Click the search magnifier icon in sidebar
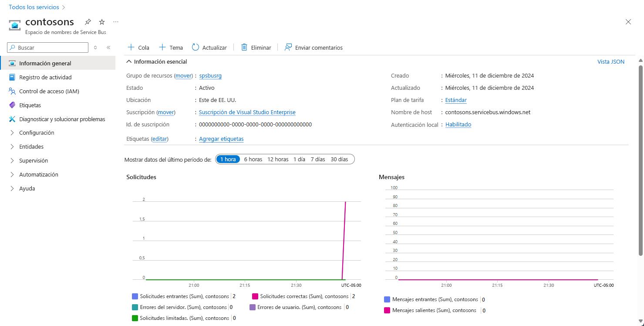Screen dimensions: 644x326 (x=13, y=48)
